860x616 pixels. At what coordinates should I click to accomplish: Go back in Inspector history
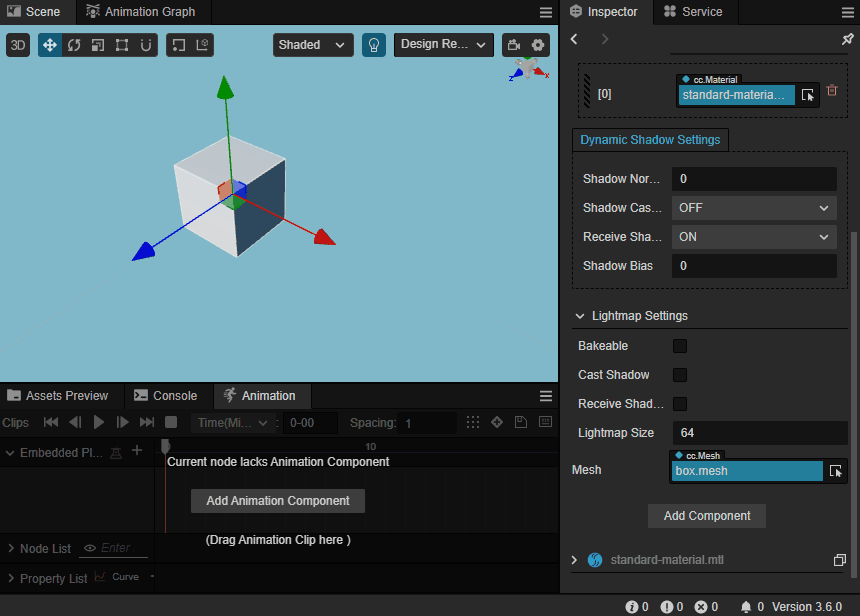[574, 39]
